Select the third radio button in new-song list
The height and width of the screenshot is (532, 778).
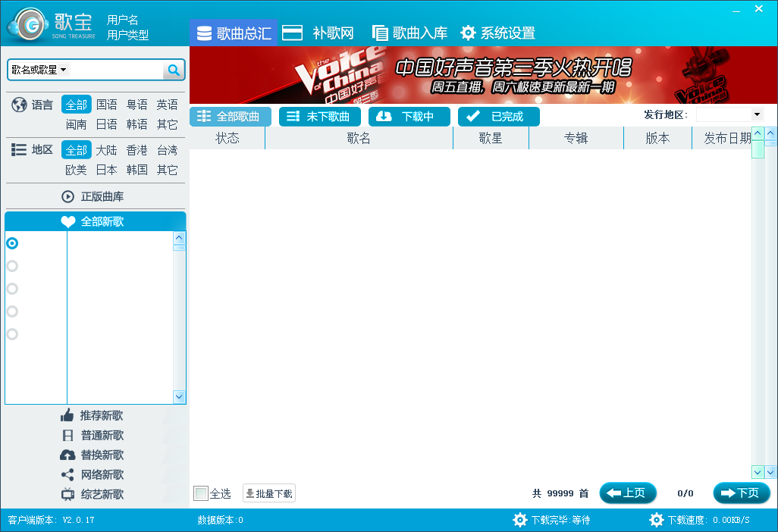[12, 289]
